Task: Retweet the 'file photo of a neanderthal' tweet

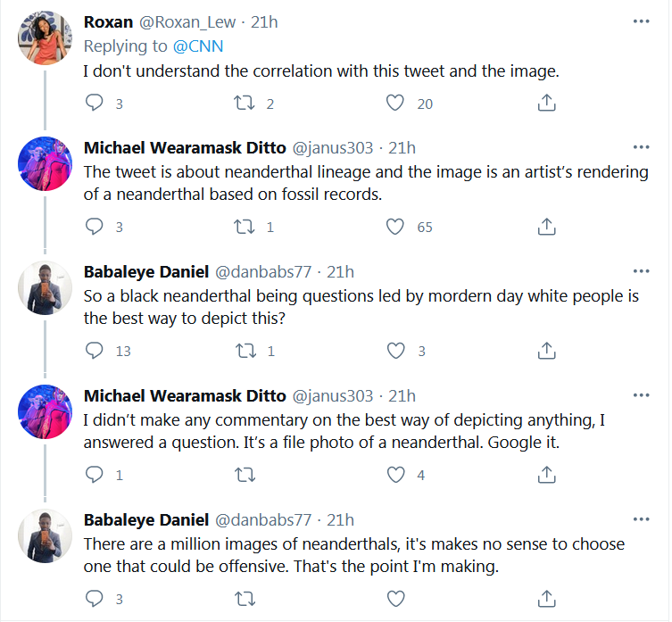Action: pyautogui.click(x=245, y=475)
